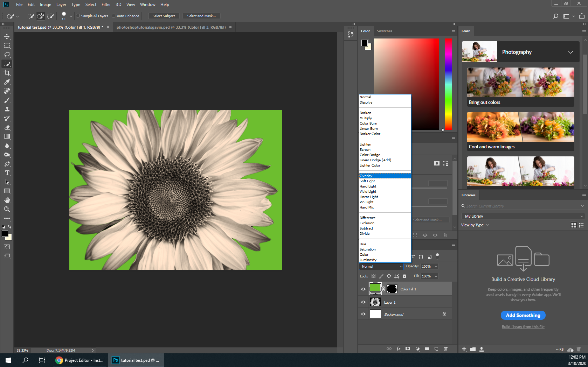Open the View by Type dropdown
Viewport: 588px width, 367px height.
[475, 225]
